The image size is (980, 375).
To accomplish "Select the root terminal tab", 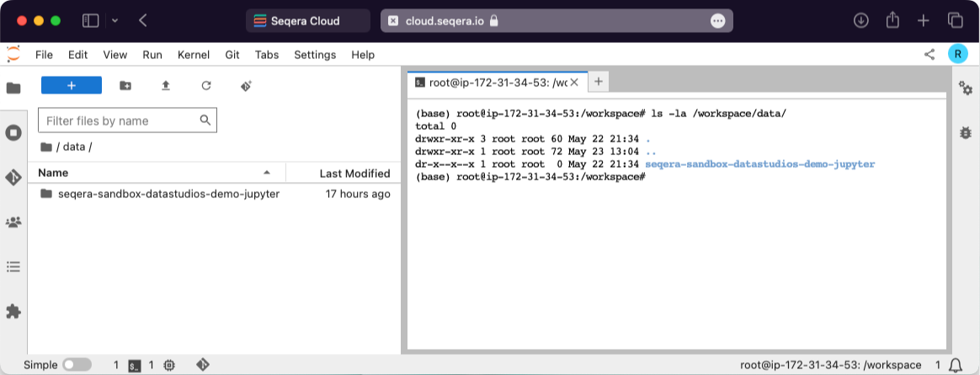I will point(497,83).
